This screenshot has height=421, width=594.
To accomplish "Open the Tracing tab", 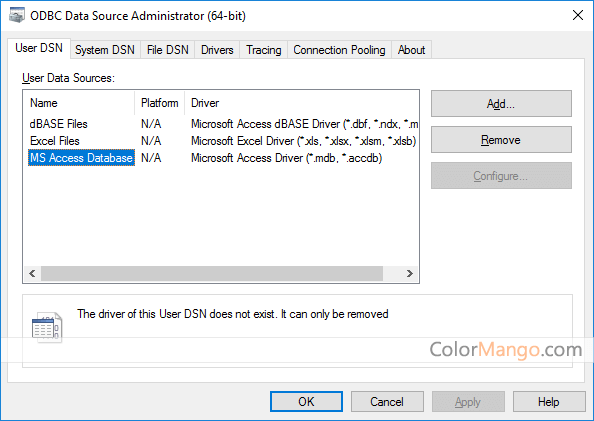I will pyautogui.click(x=264, y=50).
